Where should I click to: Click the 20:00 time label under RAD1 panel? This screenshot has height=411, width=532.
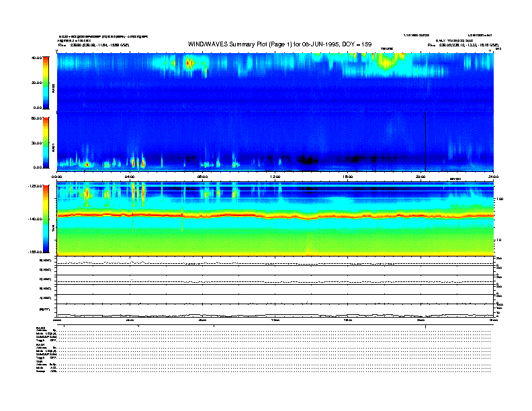(x=420, y=177)
